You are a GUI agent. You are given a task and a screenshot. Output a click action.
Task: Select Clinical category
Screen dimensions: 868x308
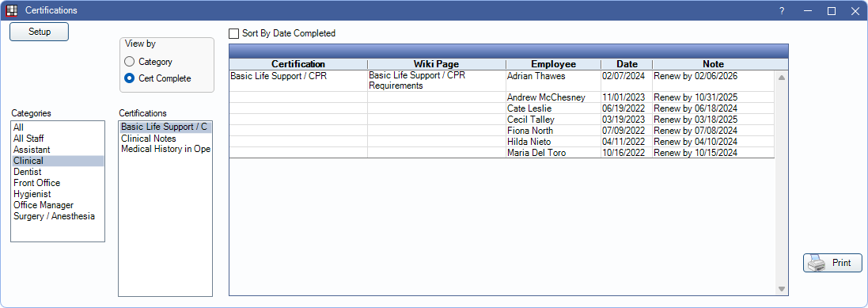click(x=58, y=161)
